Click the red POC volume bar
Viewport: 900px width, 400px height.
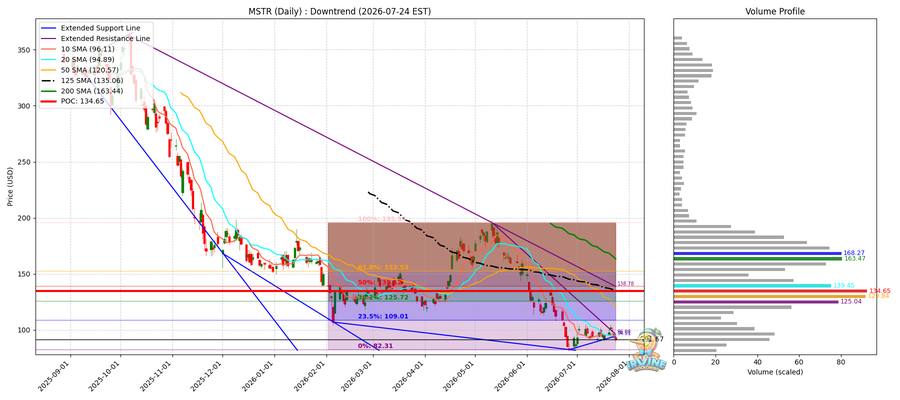(770, 291)
